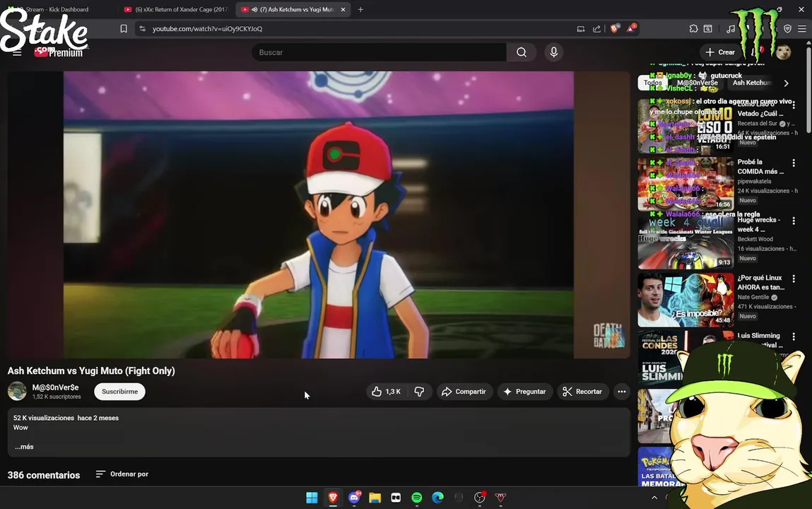Open the '¿Por qué Linux AHORA' thumbnail
The width and height of the screenshot is (812, 509).
pos(686,300)
